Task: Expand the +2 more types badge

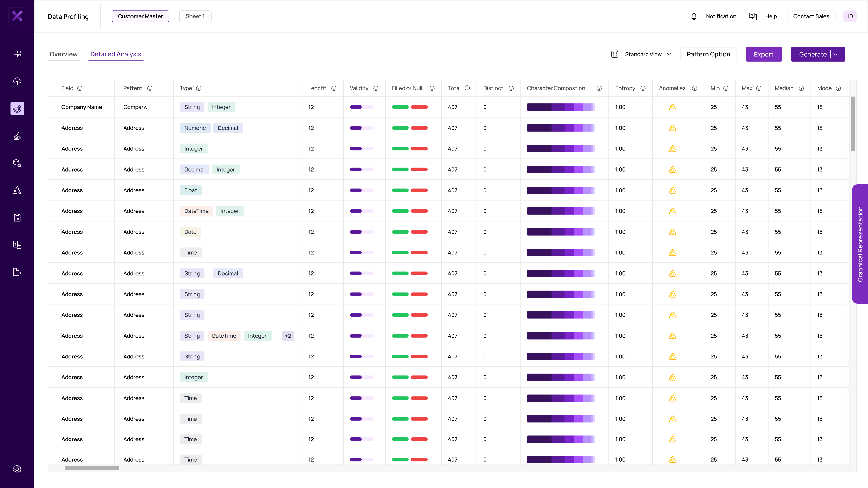Action: click(x=288, y=336)
